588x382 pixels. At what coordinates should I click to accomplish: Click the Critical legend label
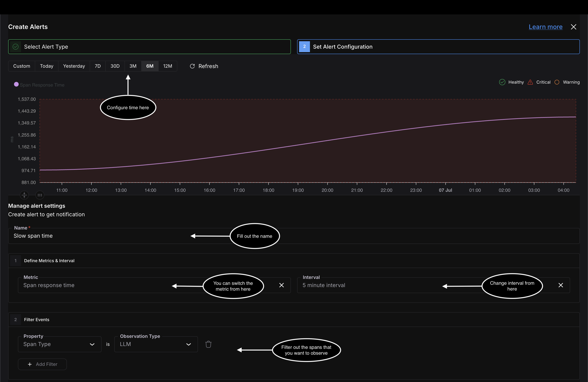click(x=543, y=82)
